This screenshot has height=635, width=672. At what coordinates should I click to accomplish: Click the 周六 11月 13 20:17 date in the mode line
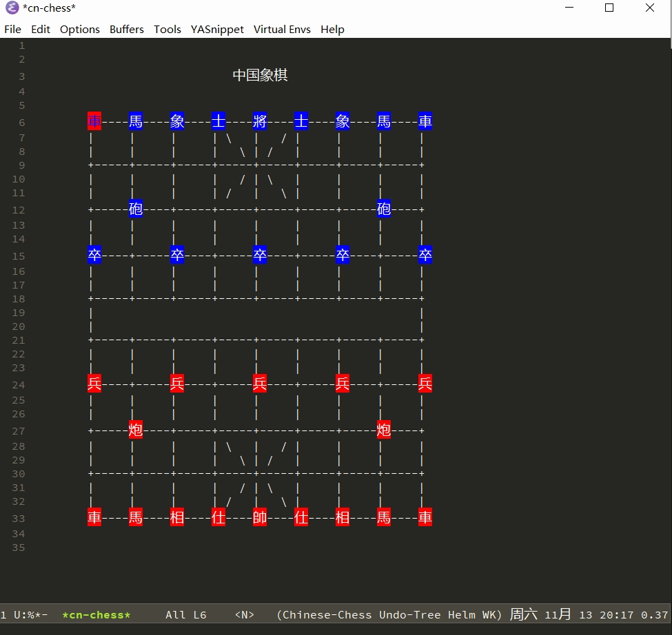click(x=571, y=615)
